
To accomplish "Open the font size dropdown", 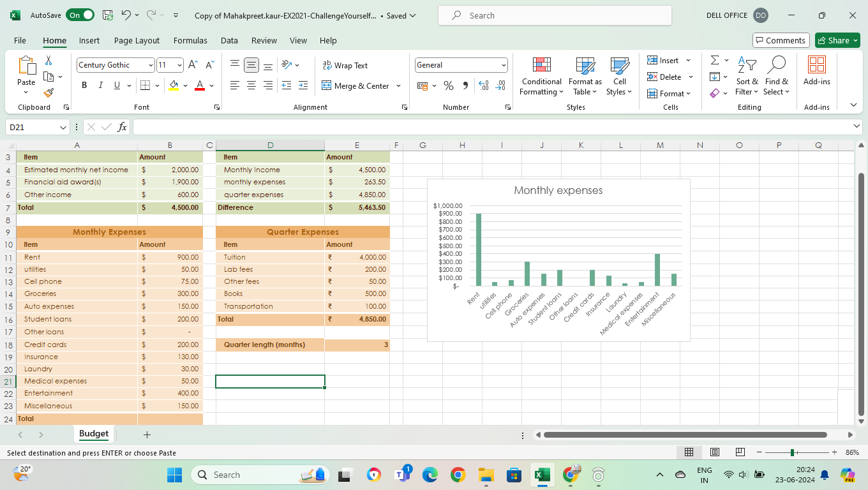I will [180, 65].
